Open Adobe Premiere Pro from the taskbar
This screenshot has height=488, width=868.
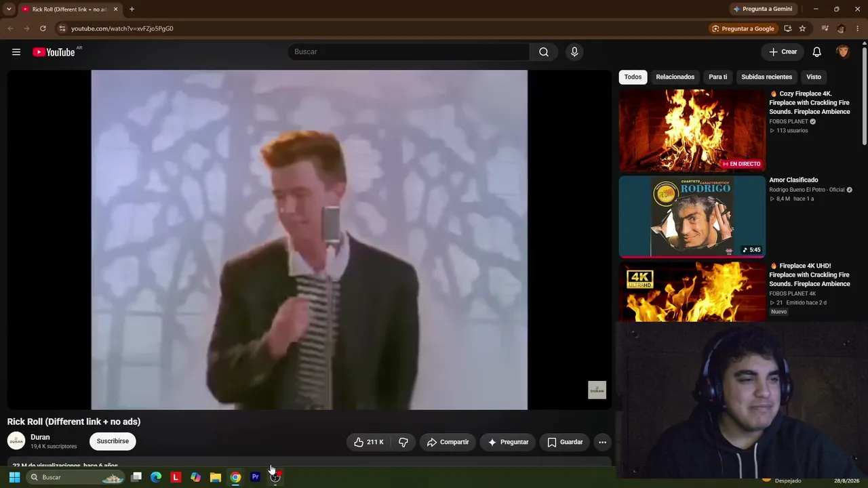tap(255, 477)
